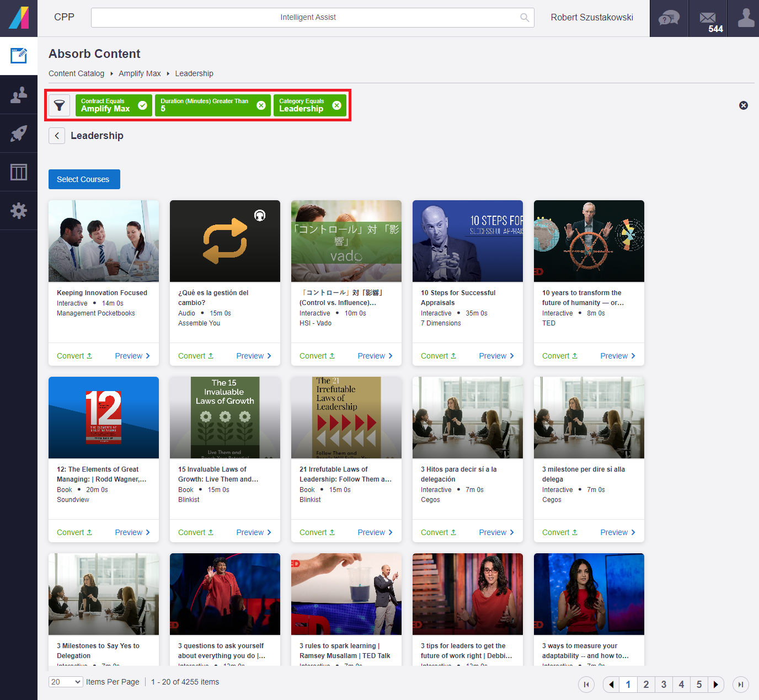The width and height of the screenshot is (759, 700).
Task: Click the Robert Szustakowski user name
Action: 592,18
